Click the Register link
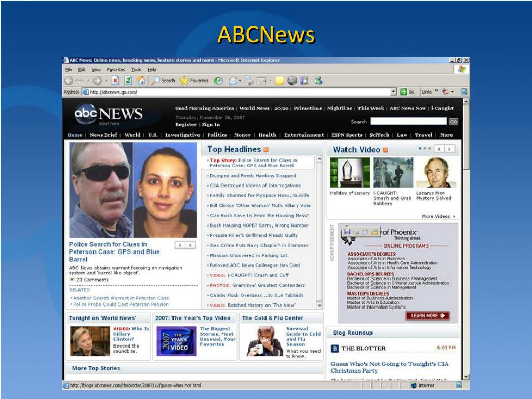This screenshot has width=532, height=399. point(186,125)
